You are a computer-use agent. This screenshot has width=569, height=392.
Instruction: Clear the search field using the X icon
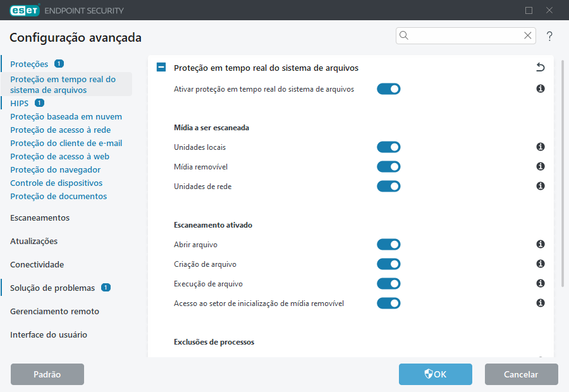tap(527, 35)
